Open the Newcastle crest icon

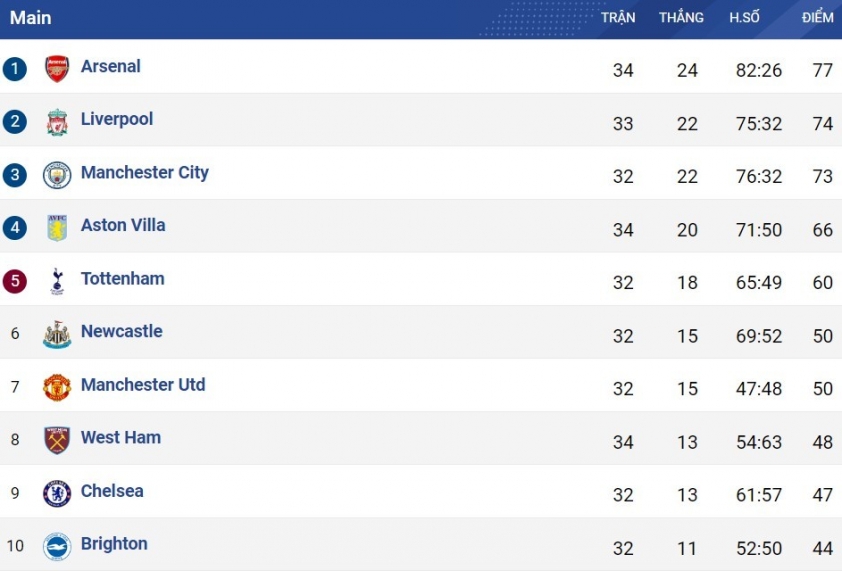point(57,334)
